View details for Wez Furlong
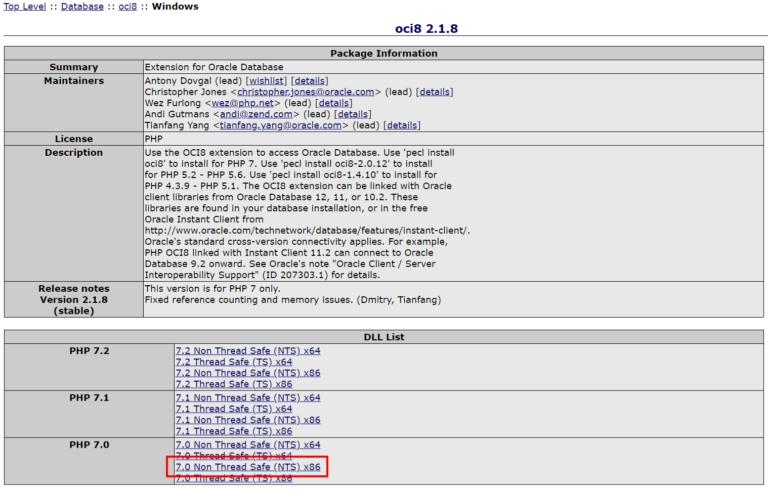Screen dimensions: 768x489 click(x=333, y=103)
